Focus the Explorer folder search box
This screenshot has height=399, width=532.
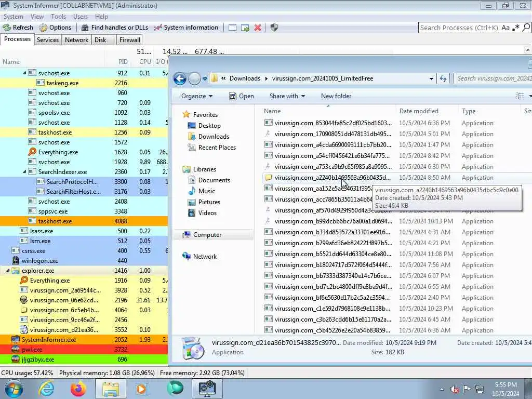click(493, 78)
